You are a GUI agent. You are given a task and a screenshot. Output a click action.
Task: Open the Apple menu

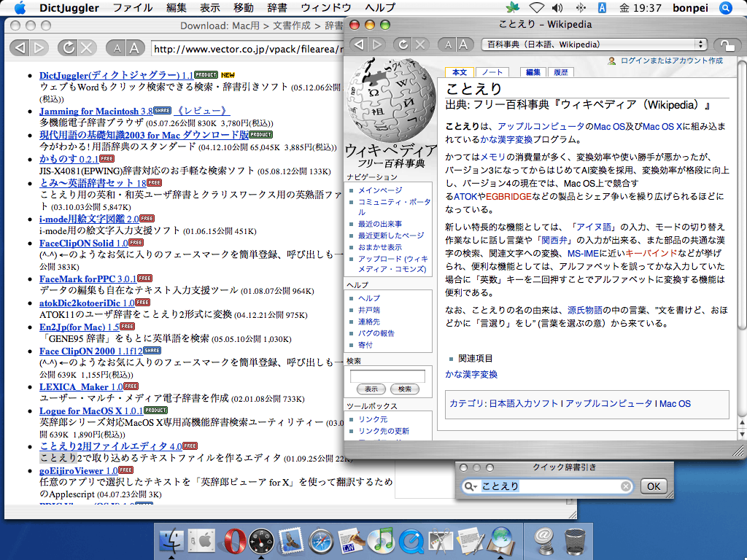pos(20,7)
